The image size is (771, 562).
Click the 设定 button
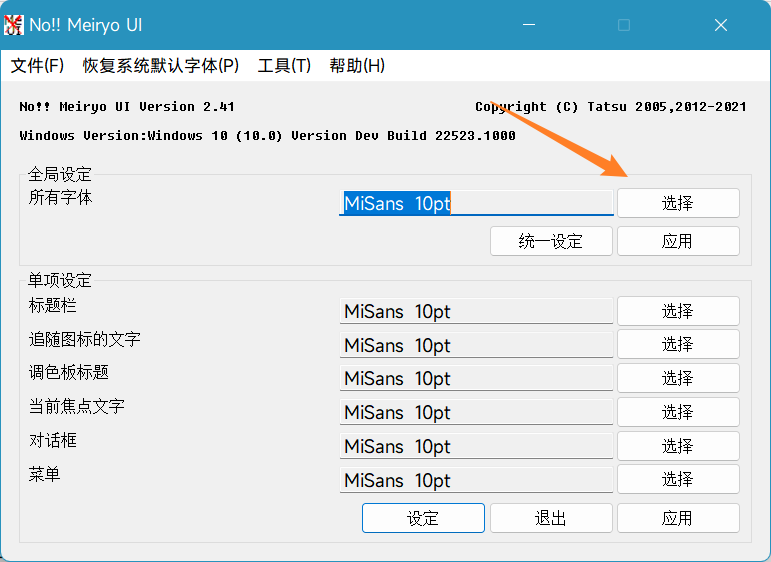click(423, 518)
